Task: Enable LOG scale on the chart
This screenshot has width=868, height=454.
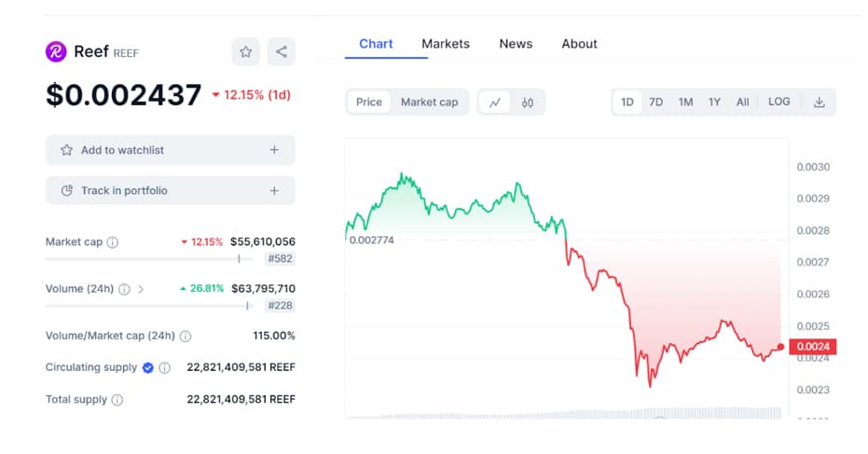Action: pos(778,102)
